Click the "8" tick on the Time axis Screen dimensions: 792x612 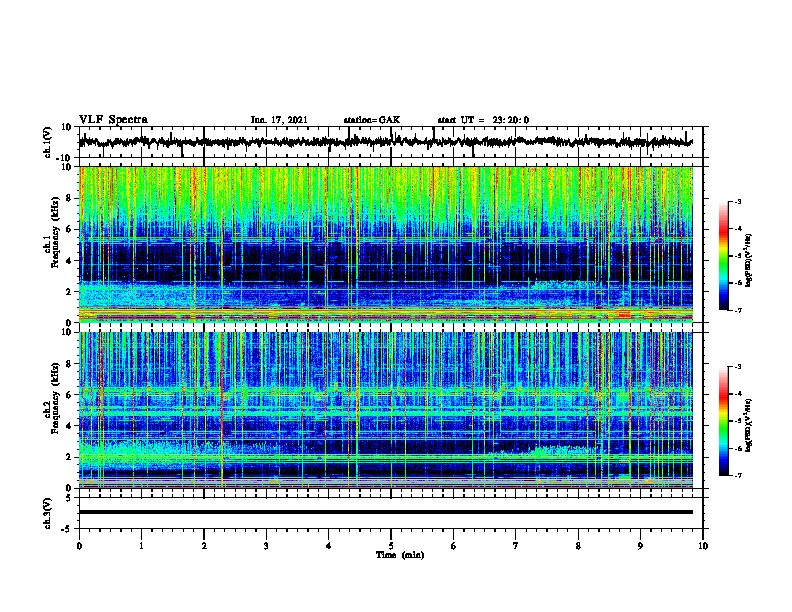(x=578, y=546)
